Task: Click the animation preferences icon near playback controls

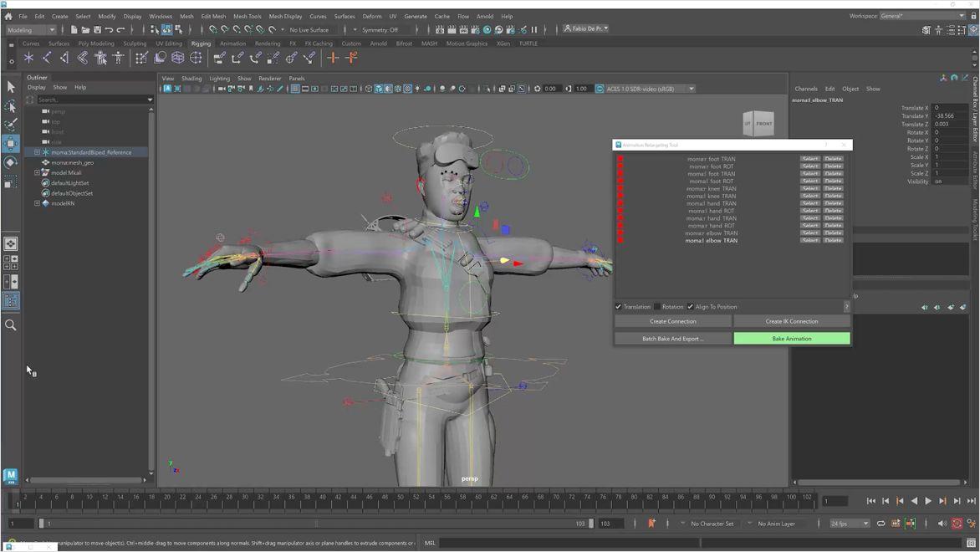Action: 971,524
